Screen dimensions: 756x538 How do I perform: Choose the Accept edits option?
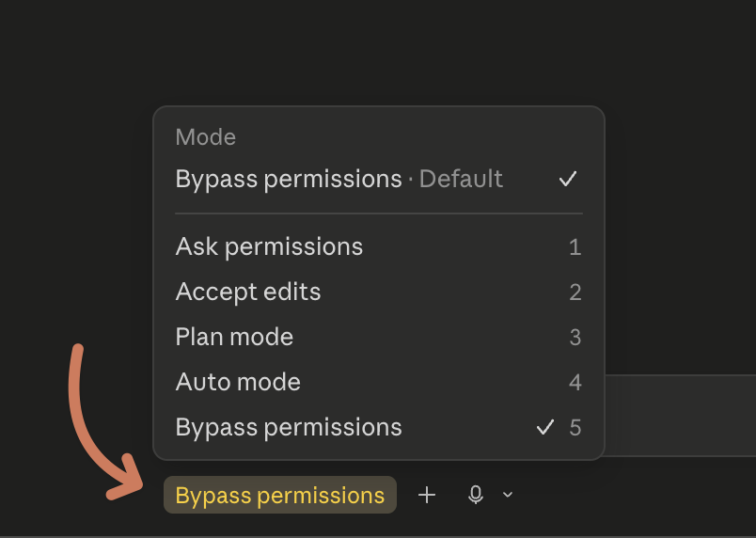(379, 293)
